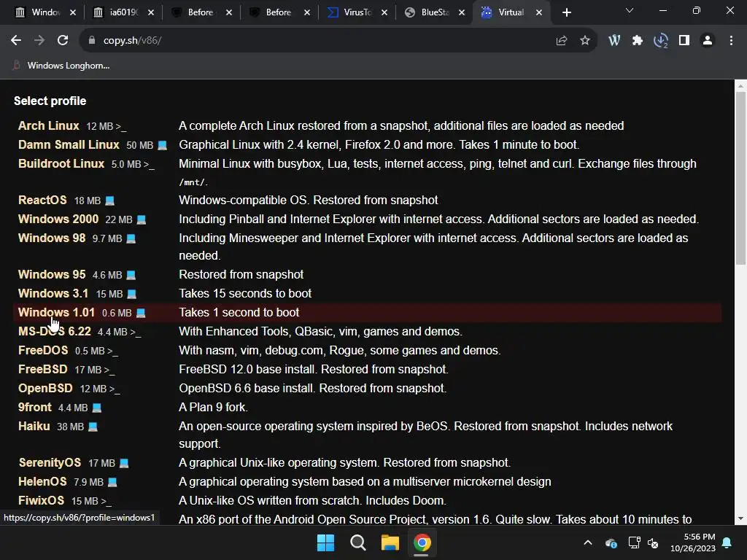
Task: Open the Chrome three-dot menu
Action: [x=731, y=41]
